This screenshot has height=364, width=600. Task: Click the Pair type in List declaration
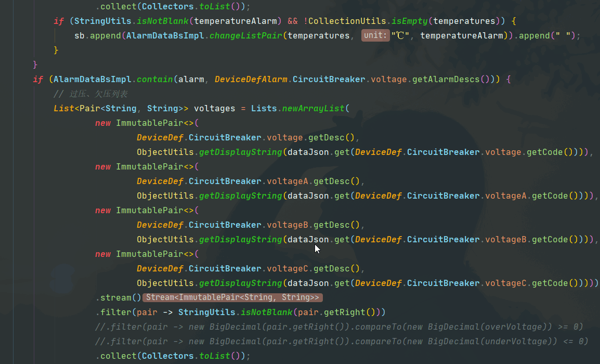tap(90, 108)
